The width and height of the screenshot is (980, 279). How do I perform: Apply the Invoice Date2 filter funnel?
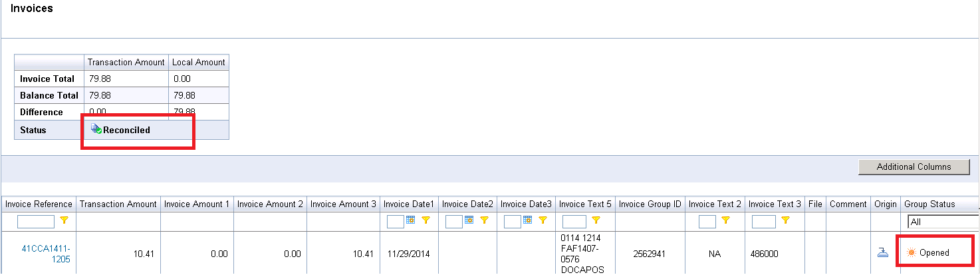(485, 220)
